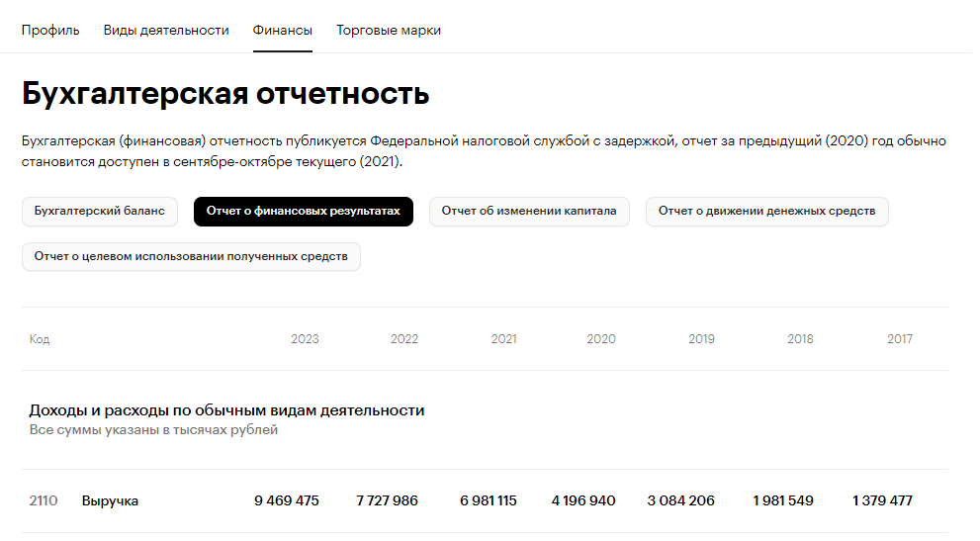Open the Профиль tab
This screenshot has width=980, height=541.
coord(50,31)
